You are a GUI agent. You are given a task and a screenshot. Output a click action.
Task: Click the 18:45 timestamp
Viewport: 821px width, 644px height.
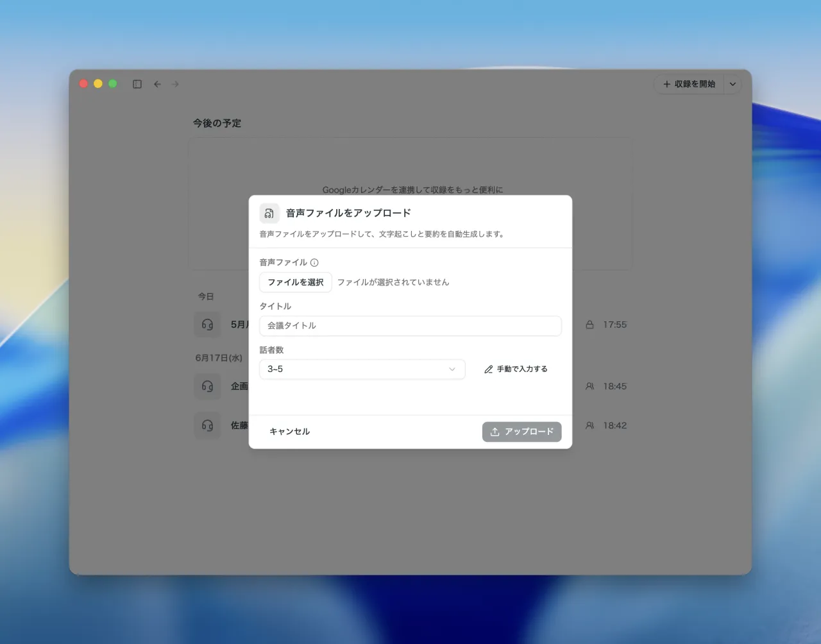tap(614, 386)
